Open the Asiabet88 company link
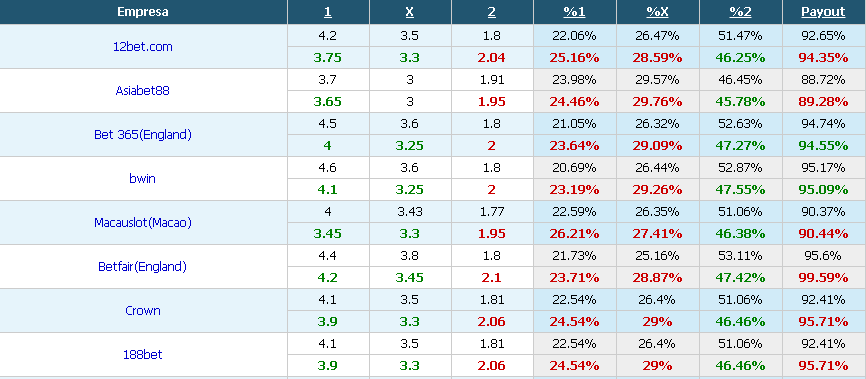The image size is (866, 379). coord(142,91)
